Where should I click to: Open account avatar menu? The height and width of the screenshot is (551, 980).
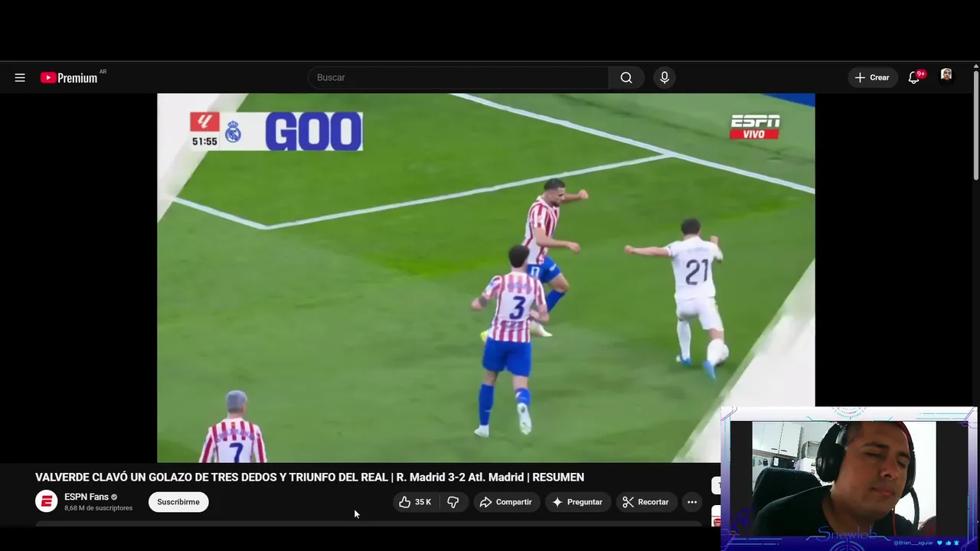(x=946, y=75)
